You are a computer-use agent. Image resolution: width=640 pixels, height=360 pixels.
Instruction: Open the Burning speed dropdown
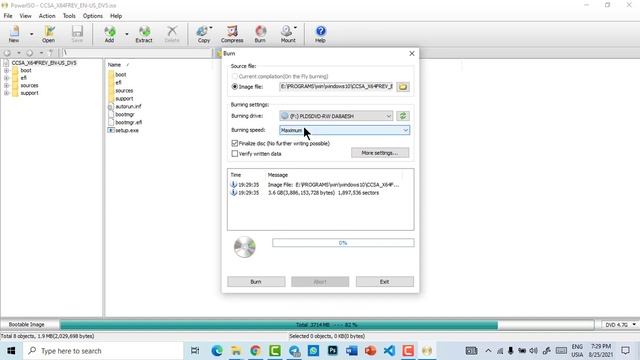[x=344, y=130]
